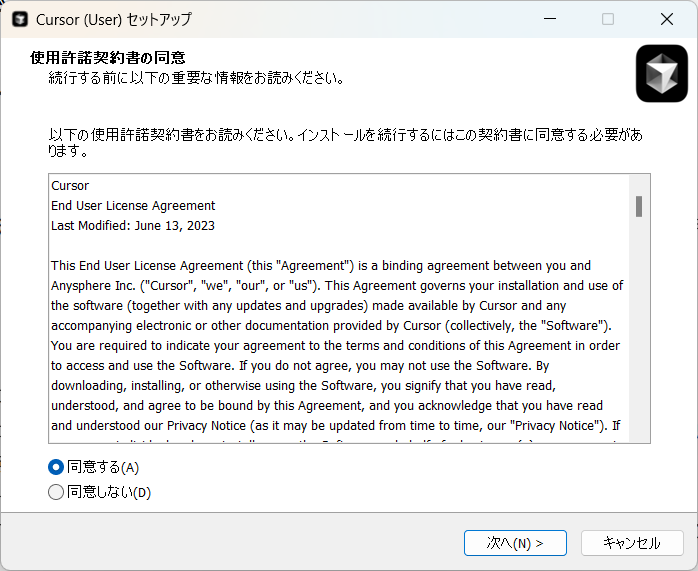698x571 pixels.
Task: Click the line starting 'the software (together with'
Action: coord(308,306)
